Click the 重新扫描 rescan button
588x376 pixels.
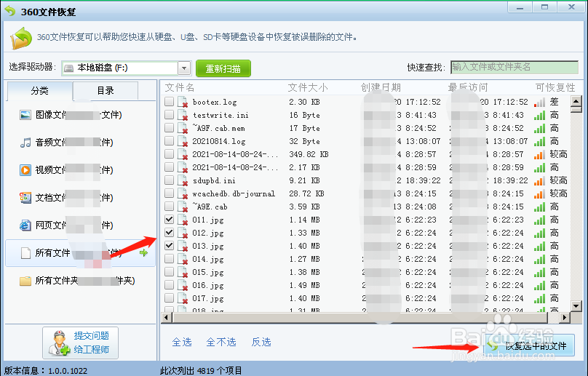pos(223,68)
